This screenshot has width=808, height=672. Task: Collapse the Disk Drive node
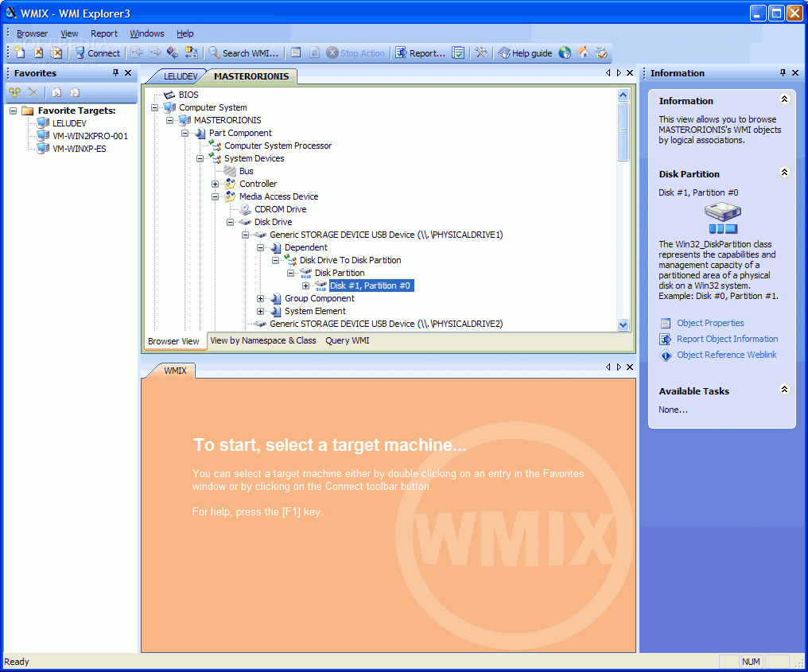click(231, 222)
